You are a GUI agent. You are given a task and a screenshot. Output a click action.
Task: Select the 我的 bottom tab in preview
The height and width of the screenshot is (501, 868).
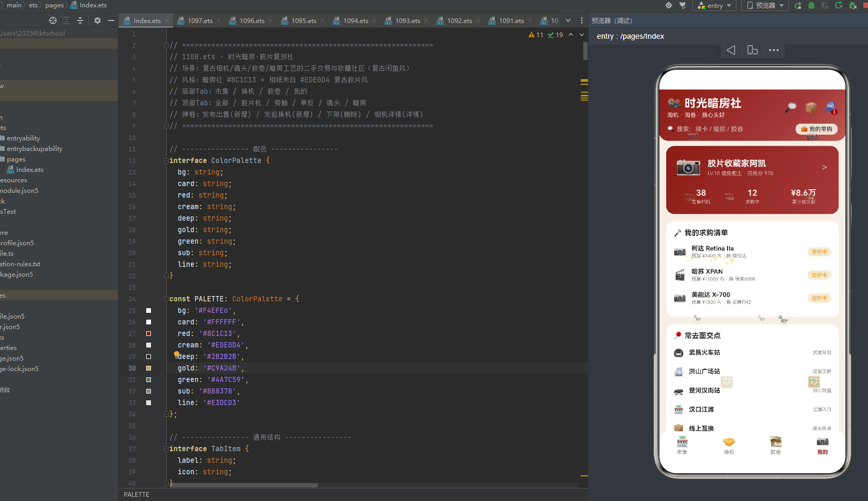(822, 445)
